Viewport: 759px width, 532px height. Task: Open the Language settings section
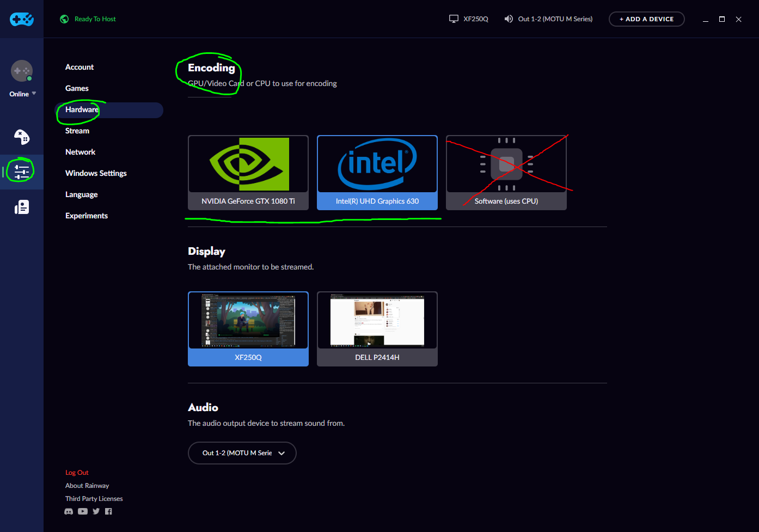[x=82, y=194]
